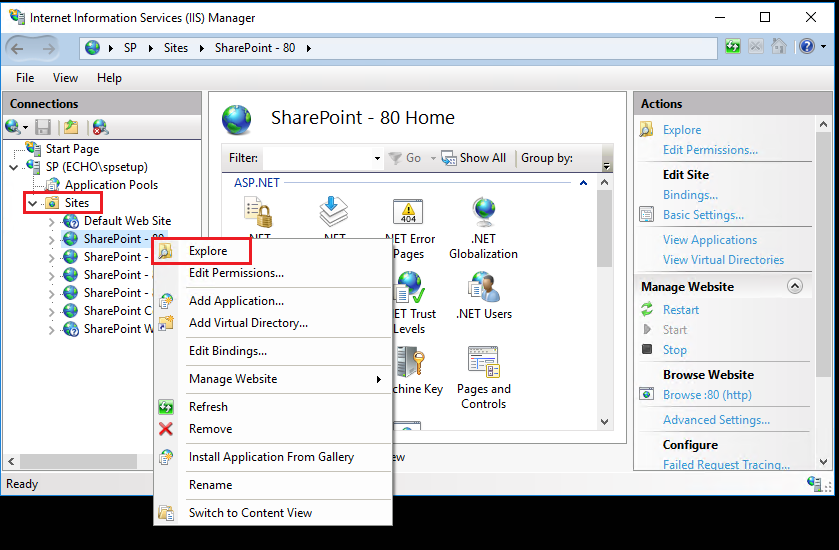Open View Virtual Directories link
Viewport: 839px width, 550px height.
pos(723,259)
